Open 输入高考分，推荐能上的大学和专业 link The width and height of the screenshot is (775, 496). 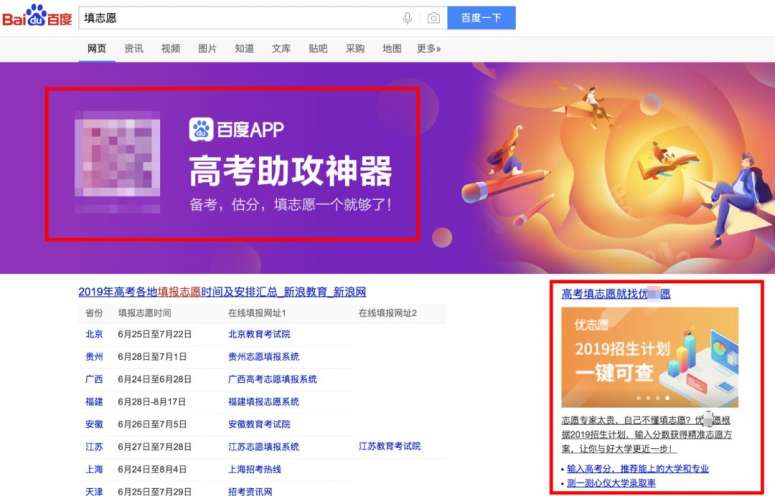point(638,468)
